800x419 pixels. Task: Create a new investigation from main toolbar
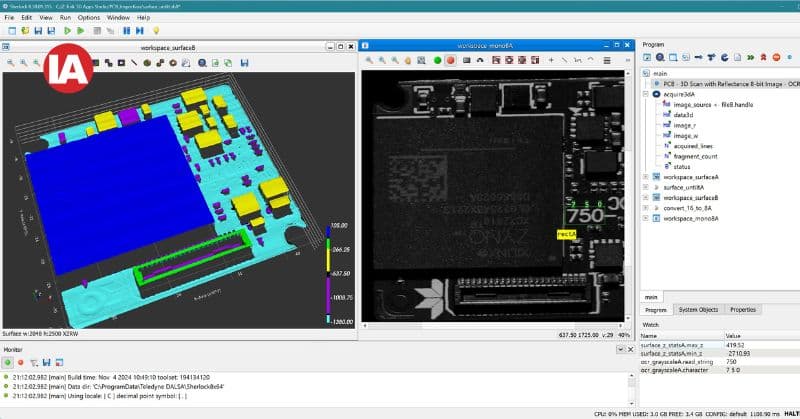pos(12,31)
